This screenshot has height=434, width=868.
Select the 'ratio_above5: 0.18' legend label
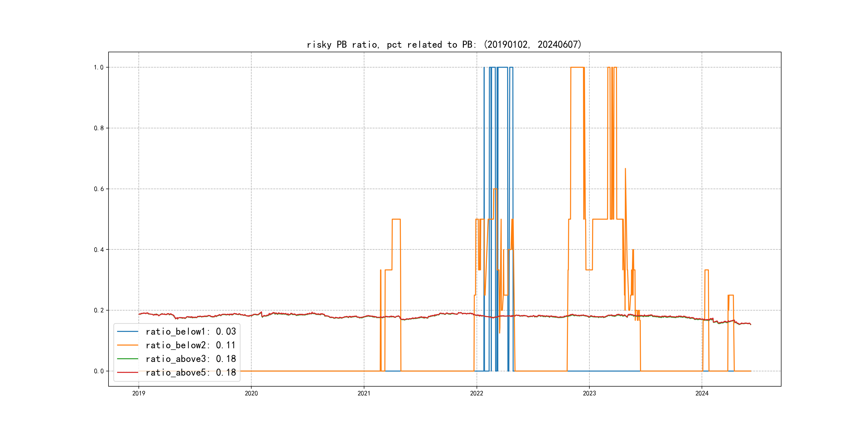pyautogui.click(x=191, y=373)
